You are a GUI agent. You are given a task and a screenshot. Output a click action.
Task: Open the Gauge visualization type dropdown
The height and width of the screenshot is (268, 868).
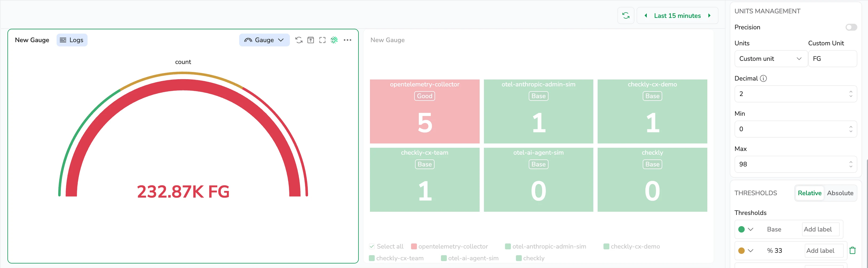click(x=264, y=40)
